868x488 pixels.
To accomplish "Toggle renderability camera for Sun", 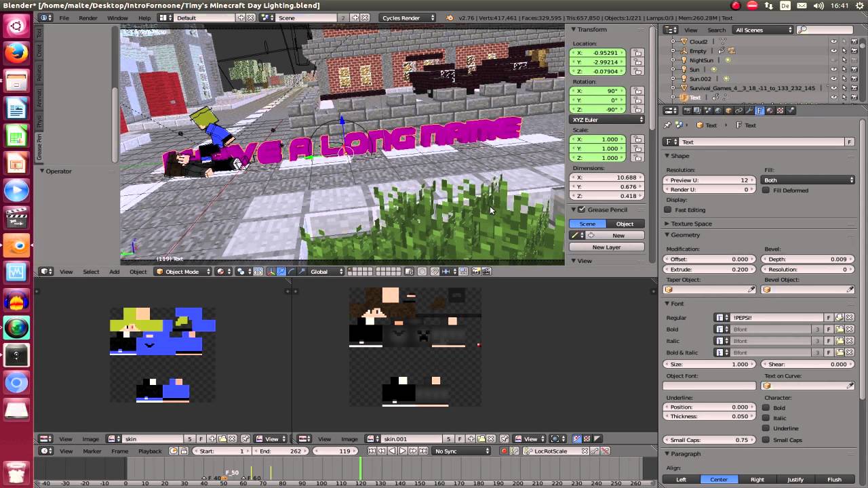I will pos(854,69).
